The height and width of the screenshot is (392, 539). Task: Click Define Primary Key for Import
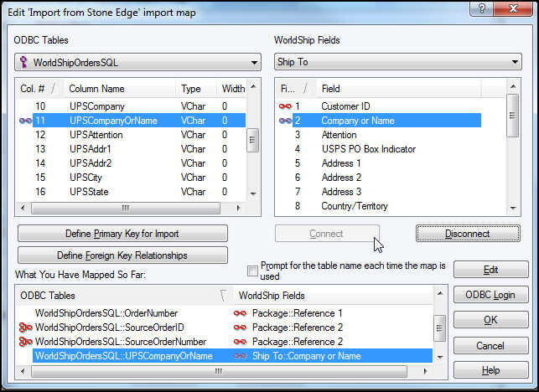122,234
